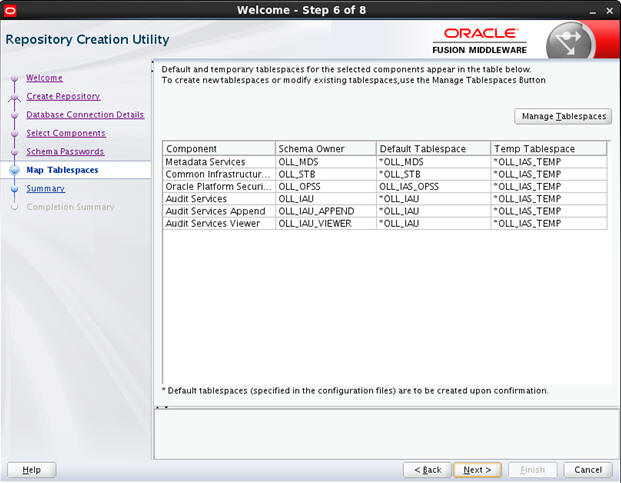Jump to the Summary step

tap(46, 188)
